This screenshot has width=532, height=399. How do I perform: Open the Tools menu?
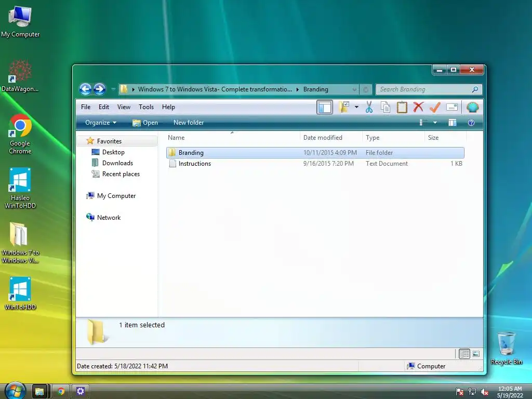click(146, 107)
